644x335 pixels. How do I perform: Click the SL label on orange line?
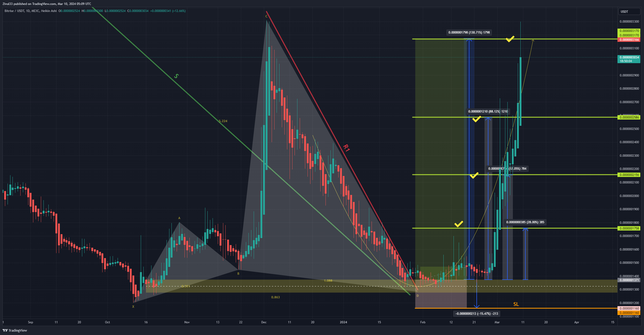[516, 304]
